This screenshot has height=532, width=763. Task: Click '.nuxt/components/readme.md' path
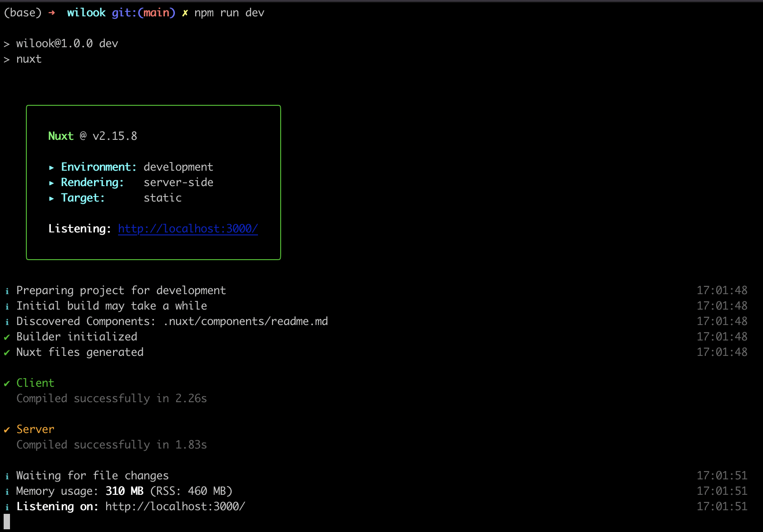tap(245, 321)
